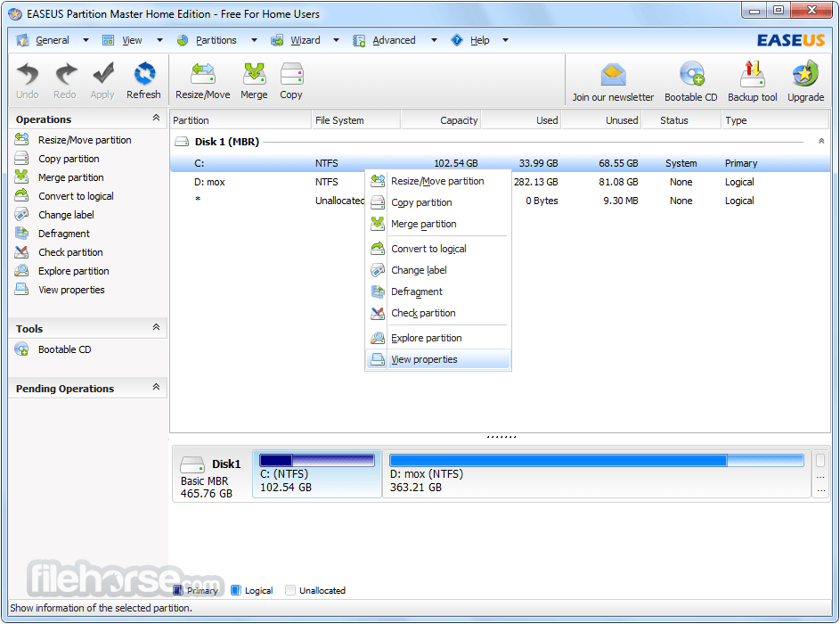Open the Advanced menu dropdown arrow

click(434, 40)
